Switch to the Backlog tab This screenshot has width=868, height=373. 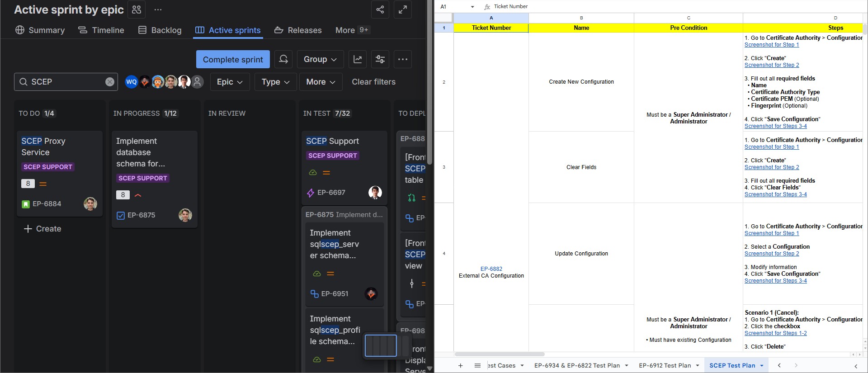click(x=160, y=30)
